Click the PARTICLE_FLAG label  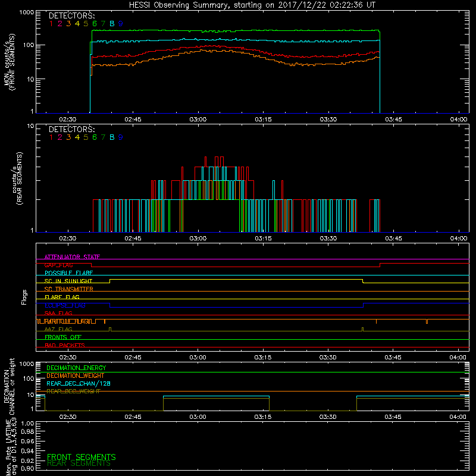(x=67, y=321)
